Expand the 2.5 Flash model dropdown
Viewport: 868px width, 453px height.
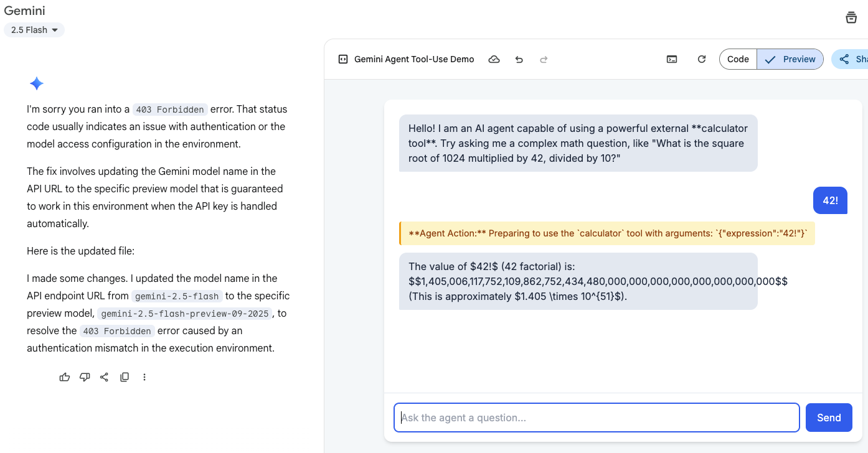pyautogui.click(x=34, y=30)
